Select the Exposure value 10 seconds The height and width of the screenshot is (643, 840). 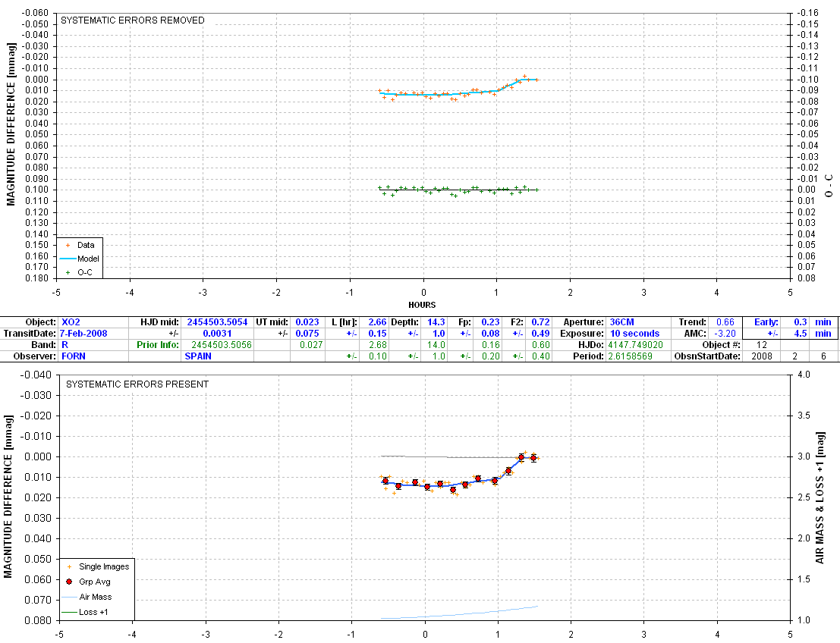(634, 334)
